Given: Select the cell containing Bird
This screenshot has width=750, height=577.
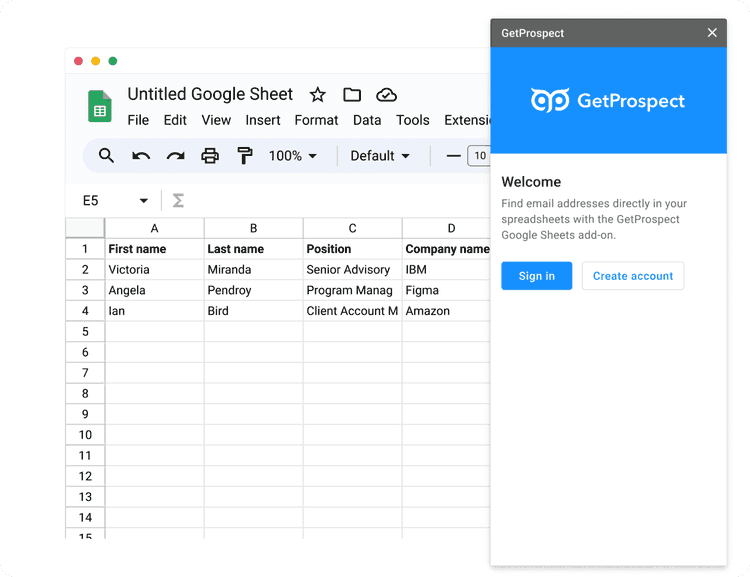Looking at the screenshot, I should (x=254, y=311).
